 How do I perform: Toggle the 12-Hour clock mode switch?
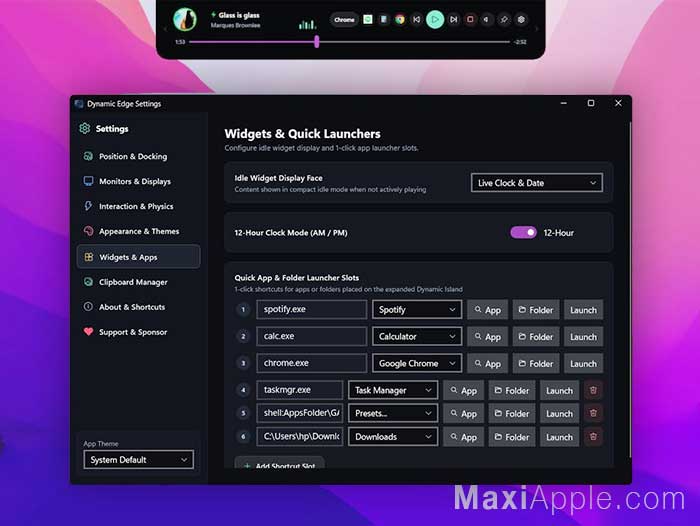pos(523,233)
